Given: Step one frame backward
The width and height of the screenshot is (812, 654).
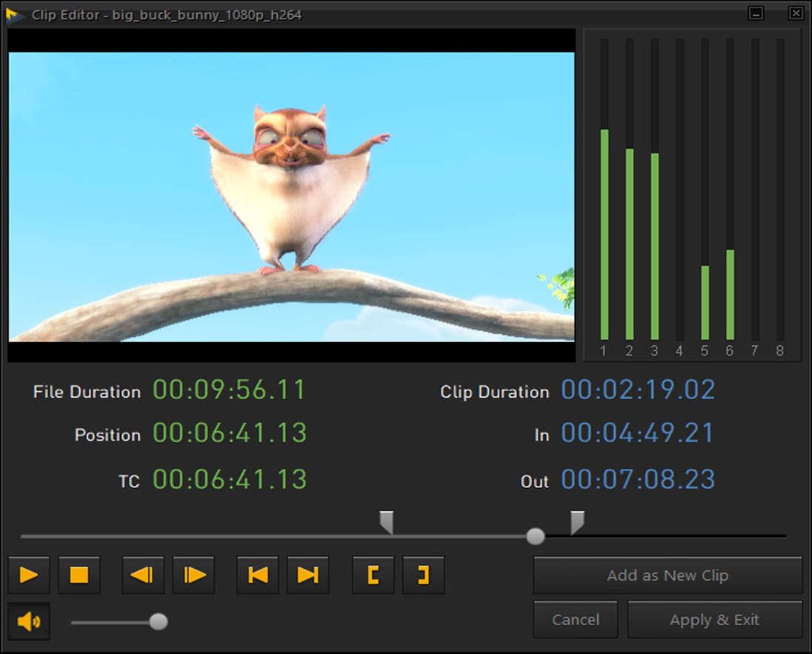Looking at the screenshot, I should (143, 575).
